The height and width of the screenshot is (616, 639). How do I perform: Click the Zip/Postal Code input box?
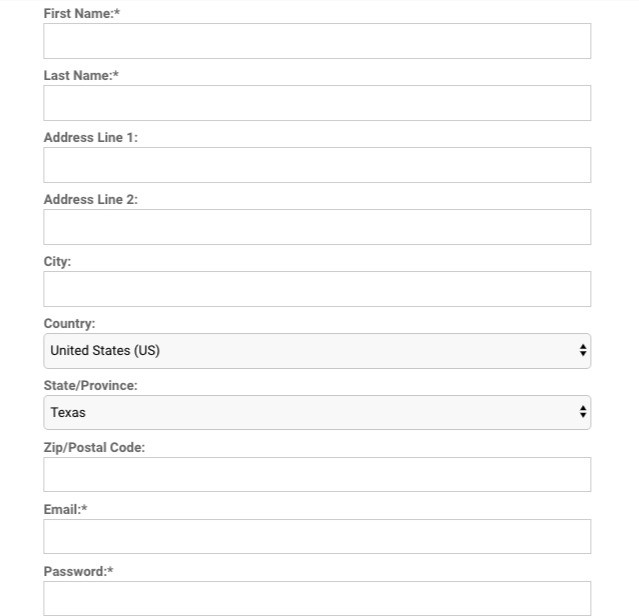pos(317,475)
